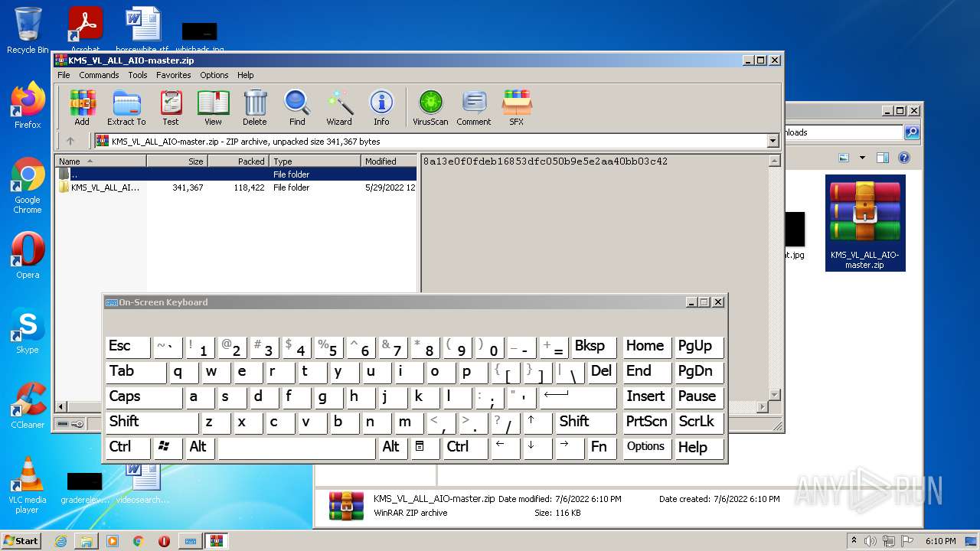
Task: Toggle the right Alt key on keyboard
Action: pyautogui.click(x=393, y=448)
